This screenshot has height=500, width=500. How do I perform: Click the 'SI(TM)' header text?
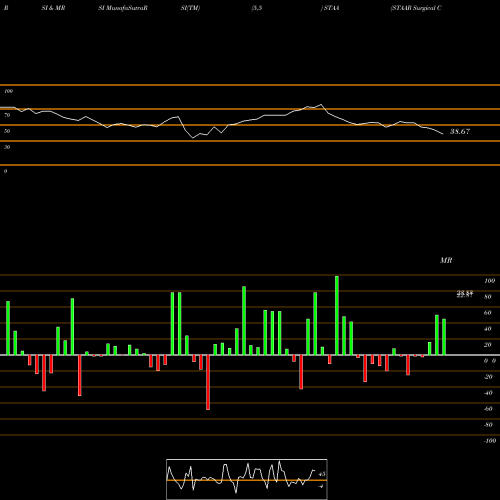pos(190,8)
